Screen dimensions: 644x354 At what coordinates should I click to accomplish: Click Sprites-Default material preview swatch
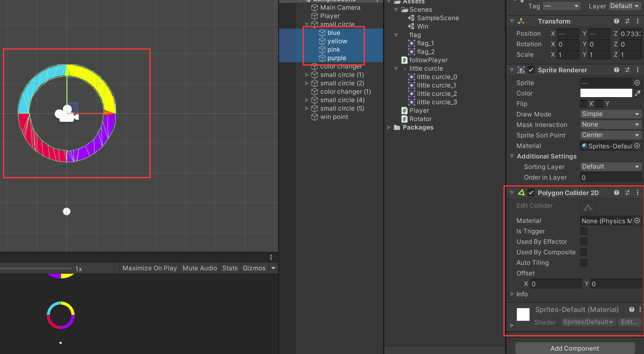click(523, 314)
